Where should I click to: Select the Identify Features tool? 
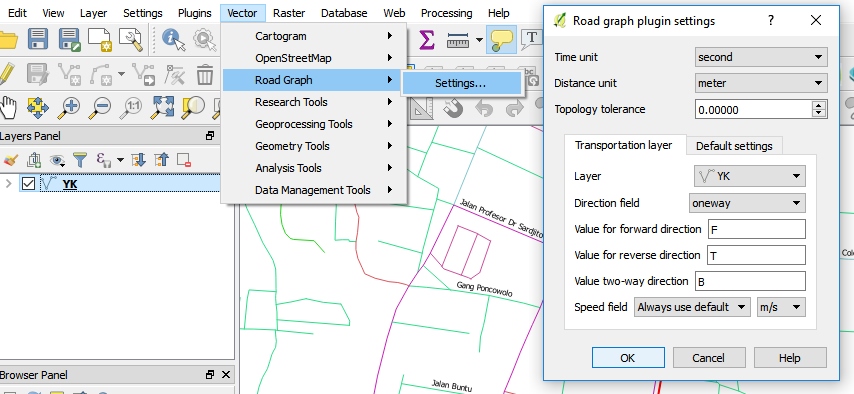click(x=174, y=39)
